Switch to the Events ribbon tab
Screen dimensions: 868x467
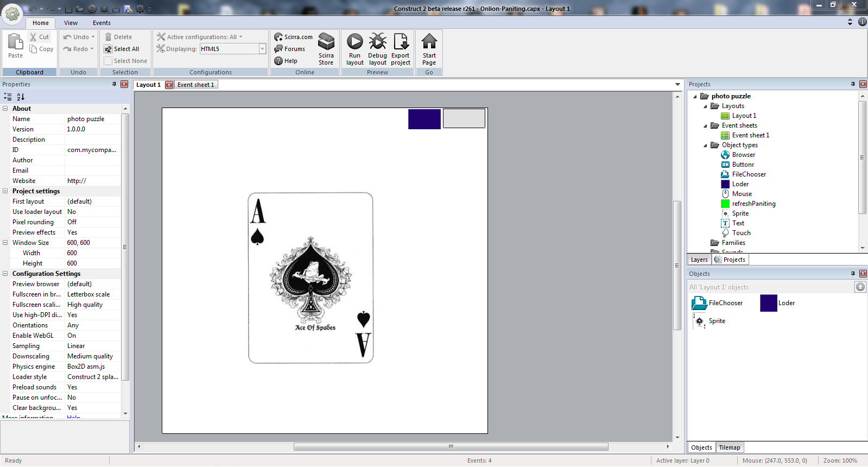click(x=102, y=23)
